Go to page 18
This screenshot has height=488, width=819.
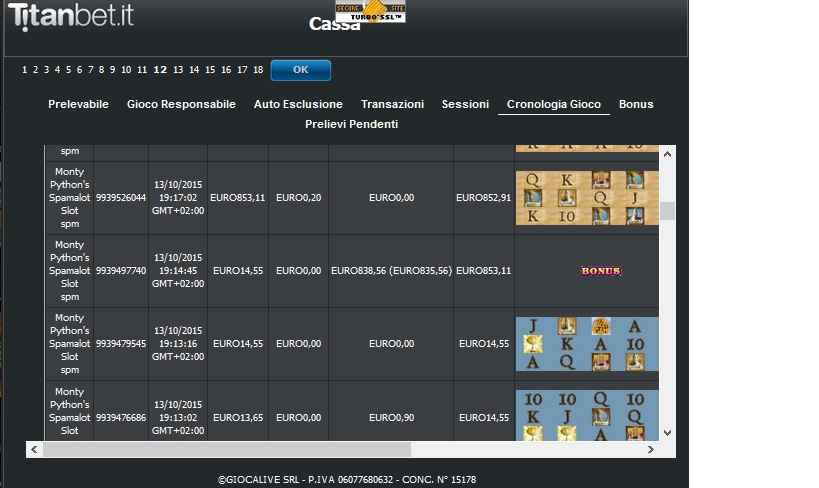[x=258, y=69]
